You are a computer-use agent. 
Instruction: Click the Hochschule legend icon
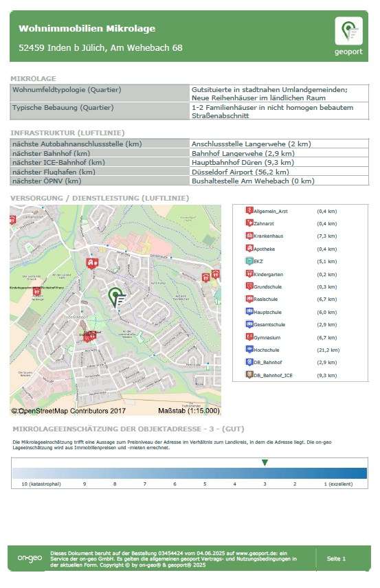pos(249,350)
